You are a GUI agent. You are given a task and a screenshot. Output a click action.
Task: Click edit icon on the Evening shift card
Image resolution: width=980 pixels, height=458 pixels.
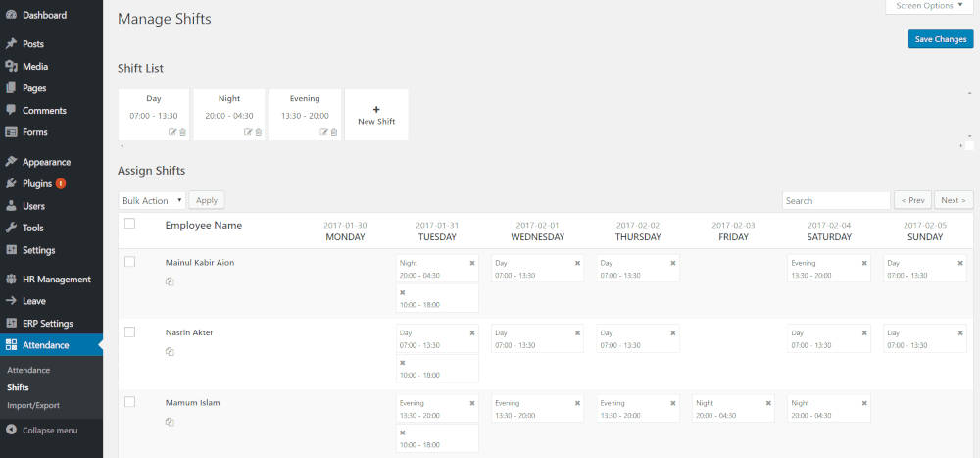323,132
